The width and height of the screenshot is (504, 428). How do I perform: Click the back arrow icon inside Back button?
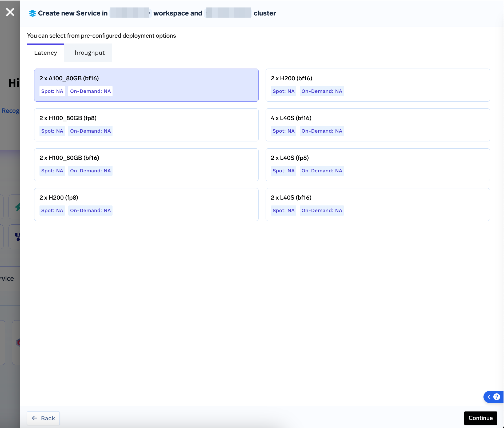pos(35,418)
